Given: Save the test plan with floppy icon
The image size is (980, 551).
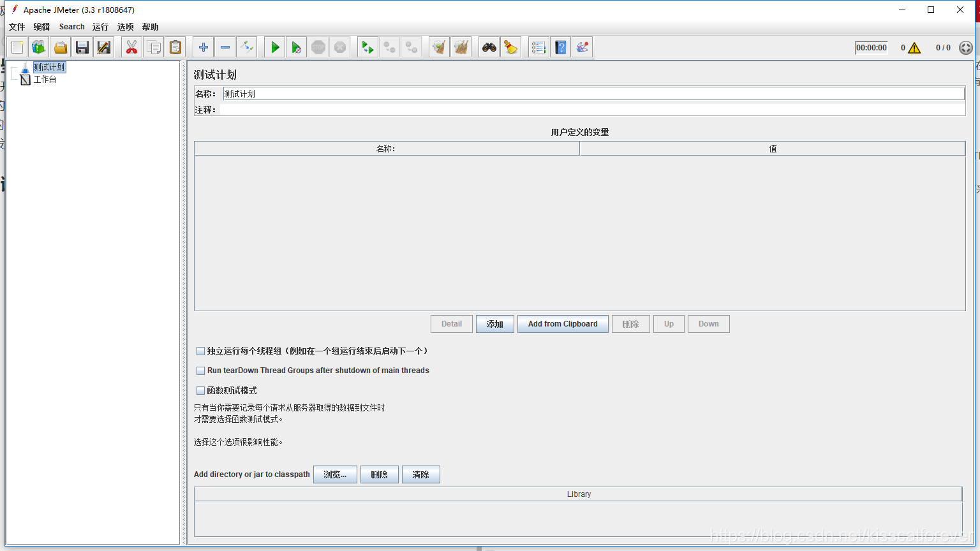Looking at the screenshot, I should (82, 47).
